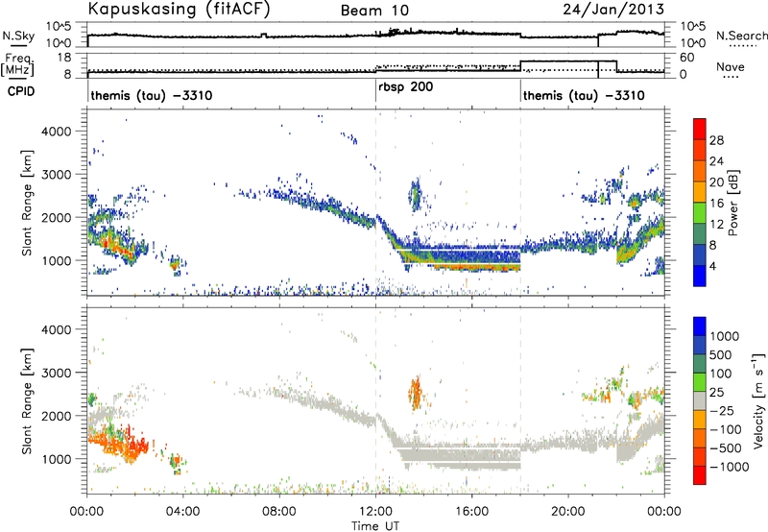Viewport: 768px width, 532px height.
Task: Click the -1000 tick on Velocity colorbar
Action: (730, 467)
